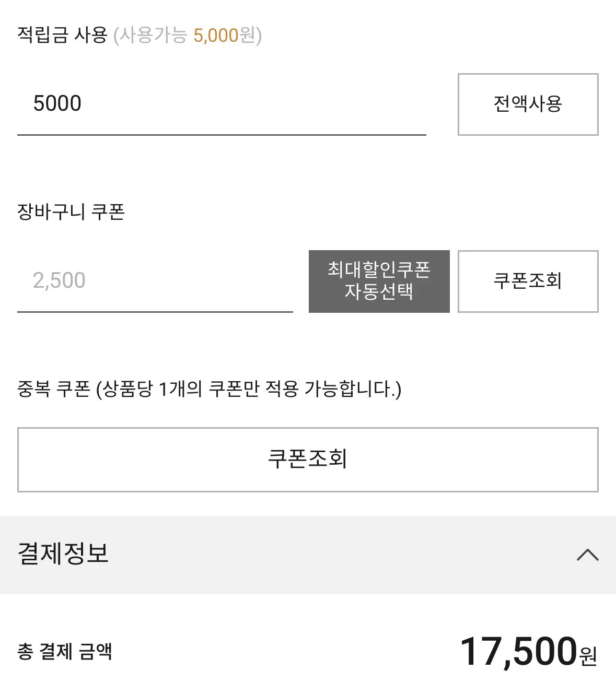
Task: Open 쿠폰조회 for 장바구니 쿠폰
Action: [x=528, y=281]
